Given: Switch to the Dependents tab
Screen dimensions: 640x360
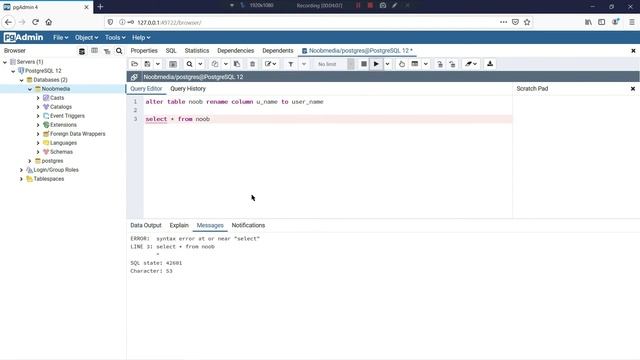Looking at the screenshot, I should click(278, 51).
